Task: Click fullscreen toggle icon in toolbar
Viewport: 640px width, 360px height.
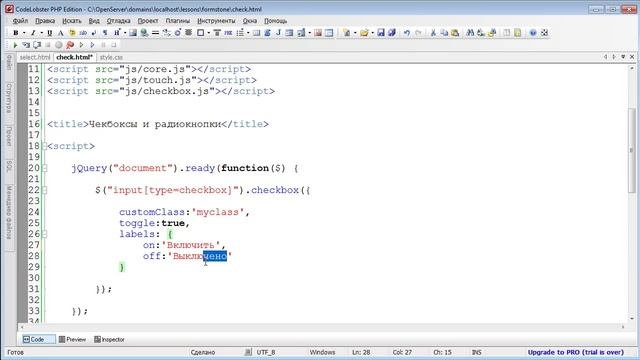Action: pyautogui.click(x=544, y=33)
